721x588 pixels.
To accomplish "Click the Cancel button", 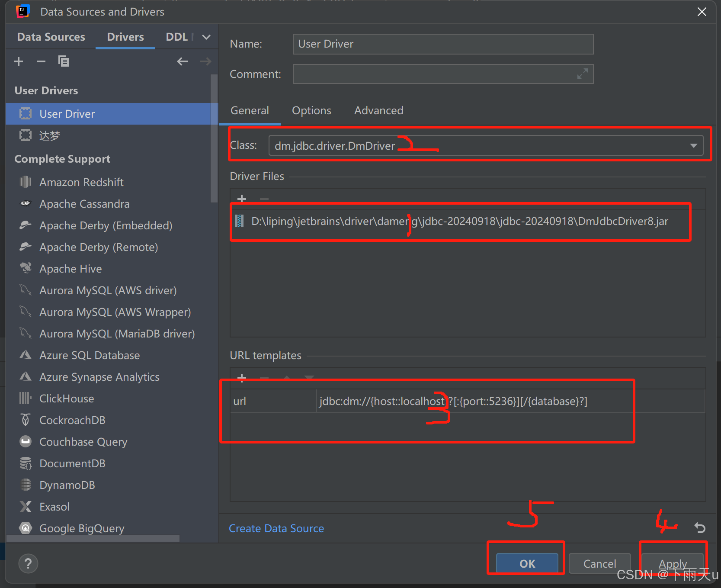I will tap(599, 563).
